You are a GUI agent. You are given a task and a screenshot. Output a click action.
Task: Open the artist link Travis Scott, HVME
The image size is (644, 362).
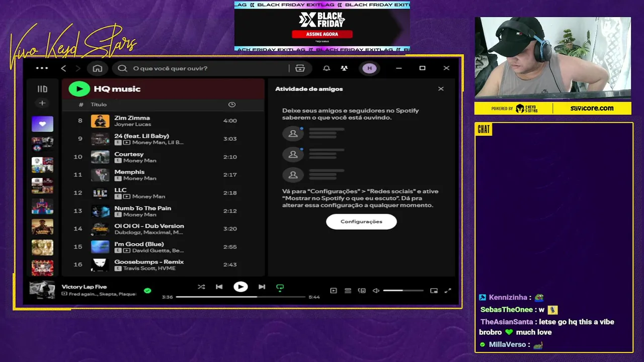coord(149,268)
